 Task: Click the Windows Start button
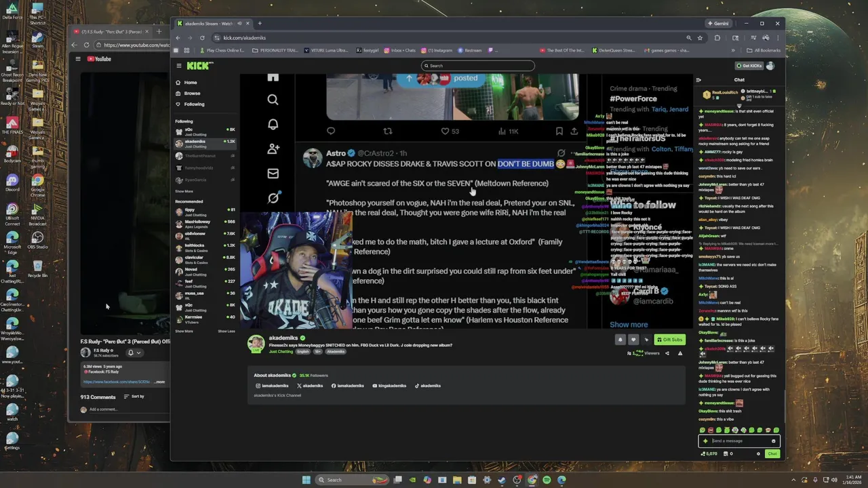pyautogui.click(x=306, y=480)
